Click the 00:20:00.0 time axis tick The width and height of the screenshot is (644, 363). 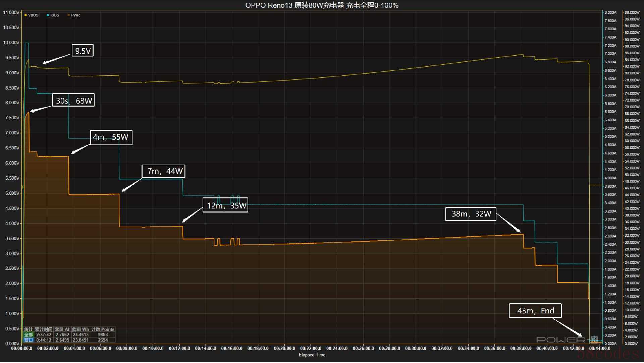tap(284, 349)
